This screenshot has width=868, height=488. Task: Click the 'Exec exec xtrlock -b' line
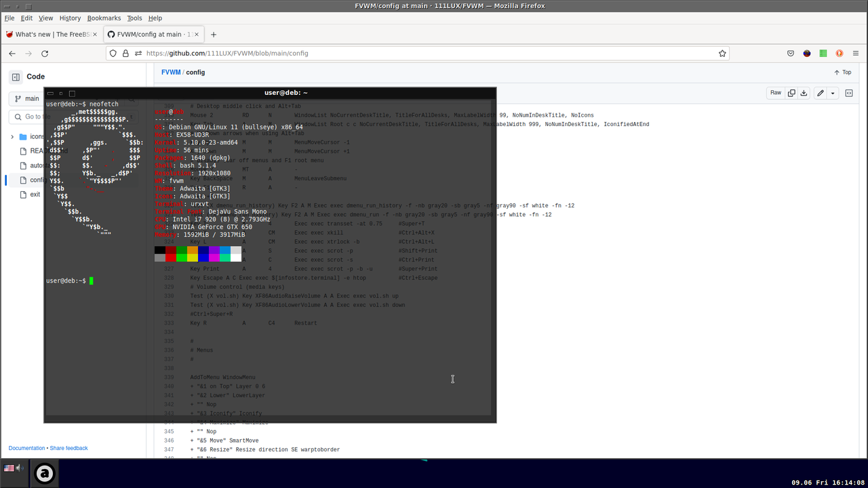(327, 241)
